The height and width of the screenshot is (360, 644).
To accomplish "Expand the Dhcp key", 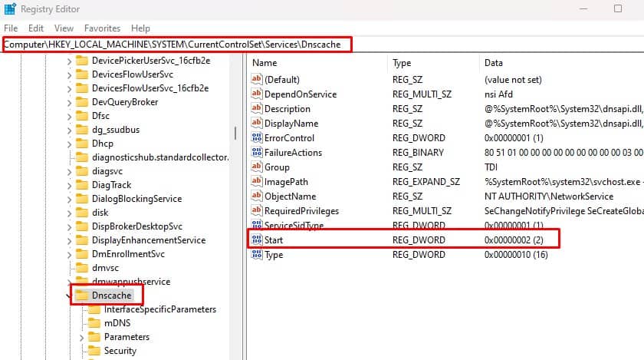I will click(69, 144).
